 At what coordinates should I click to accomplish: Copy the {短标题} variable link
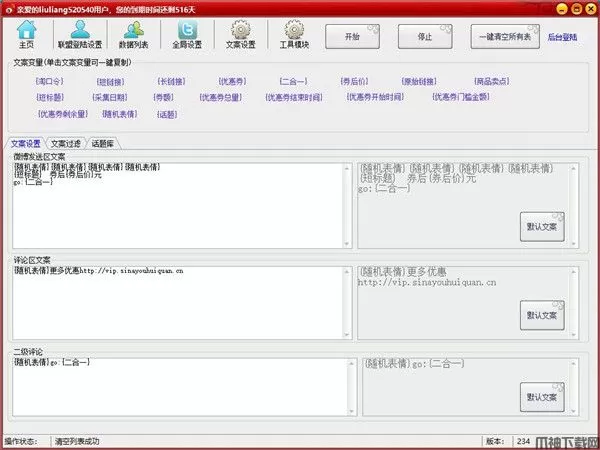click(50, 97)
